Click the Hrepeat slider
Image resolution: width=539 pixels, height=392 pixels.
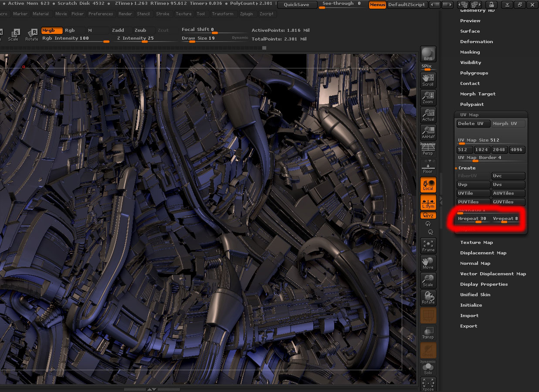tap(472, 219)
